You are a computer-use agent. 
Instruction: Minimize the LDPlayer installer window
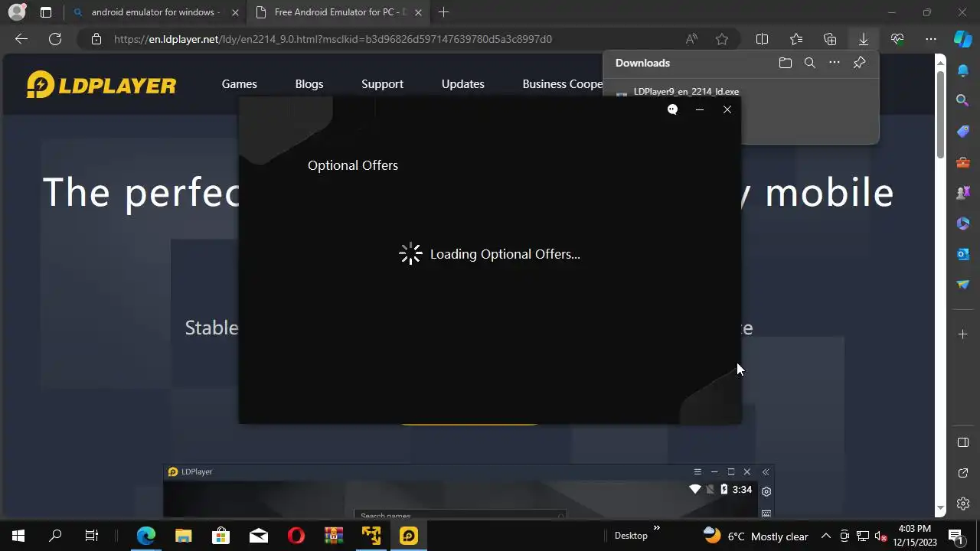coord(699,109)
